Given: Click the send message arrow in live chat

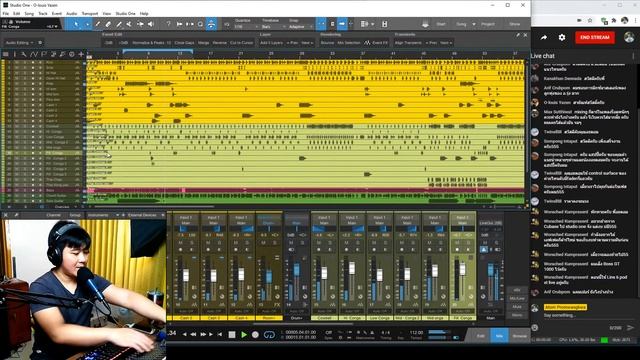Looking at the screenshot, I should [x=631, y=327].
